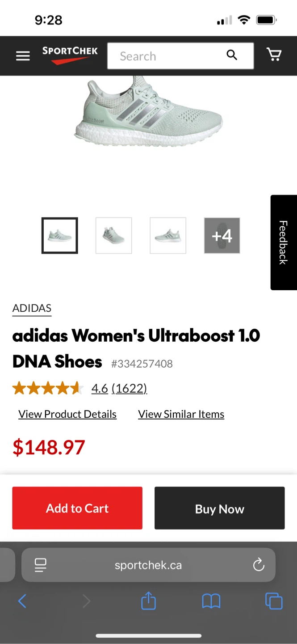297x644 pixels.
Task: Share the page using Safari's share icon
Action: click(148, 601)
